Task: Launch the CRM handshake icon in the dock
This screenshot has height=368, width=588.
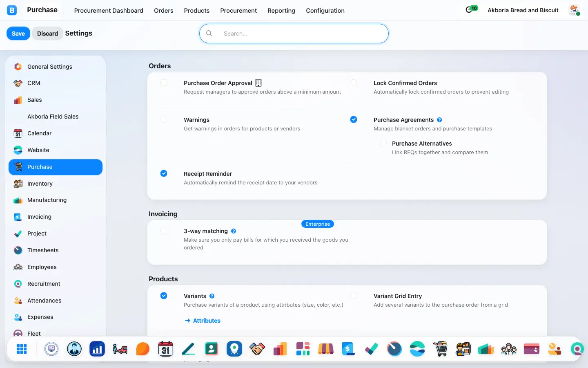Action: point(257,349)
